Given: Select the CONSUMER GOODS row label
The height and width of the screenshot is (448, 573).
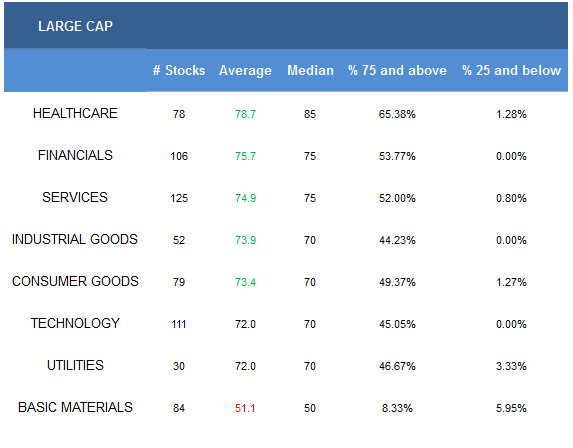Looking at the screenshot, I should (75, 281).
